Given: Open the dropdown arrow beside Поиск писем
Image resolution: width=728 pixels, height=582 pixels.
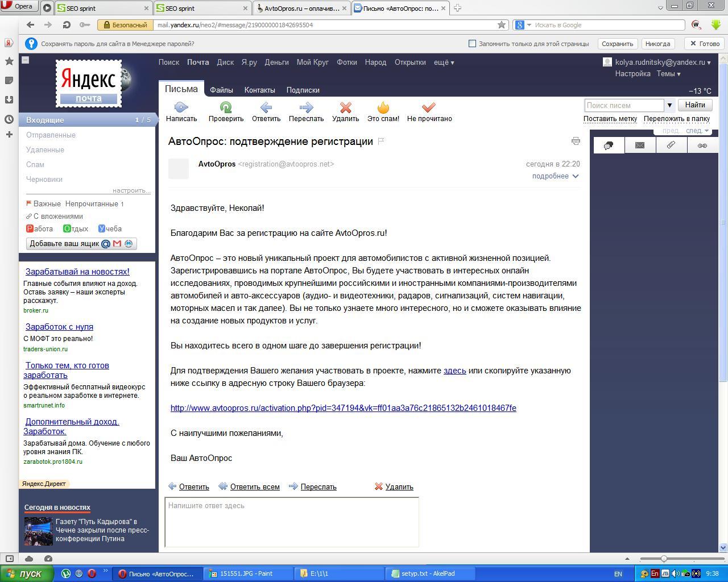Looking at the screenshot, I should pyautogui.click(x=669, y=105).
